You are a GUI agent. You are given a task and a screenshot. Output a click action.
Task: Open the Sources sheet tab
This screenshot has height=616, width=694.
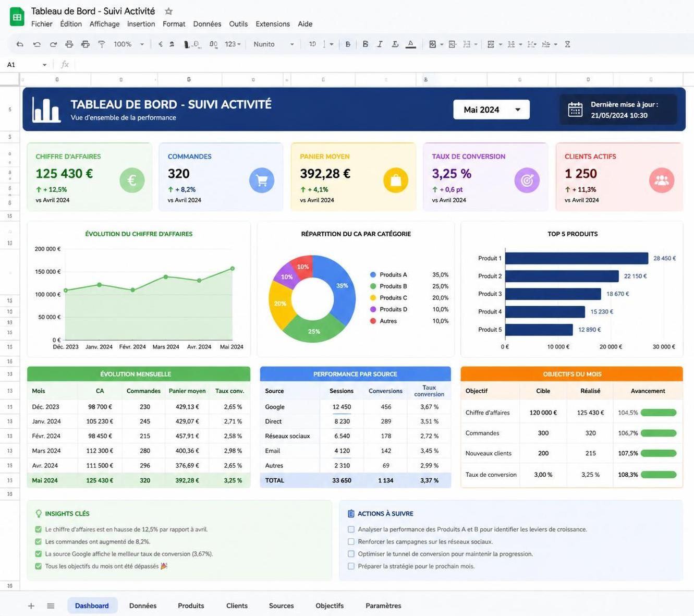[281, 606]
